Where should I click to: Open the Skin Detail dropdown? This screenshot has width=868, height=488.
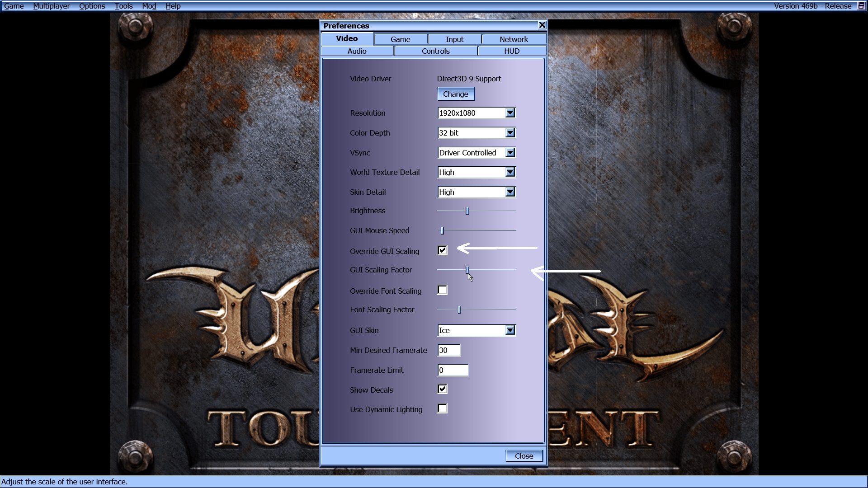pyautogui.click(x=510, y=192)
